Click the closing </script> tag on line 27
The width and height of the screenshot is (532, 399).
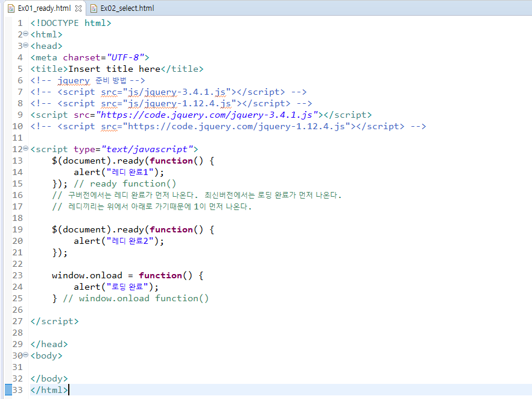(55, 321)
